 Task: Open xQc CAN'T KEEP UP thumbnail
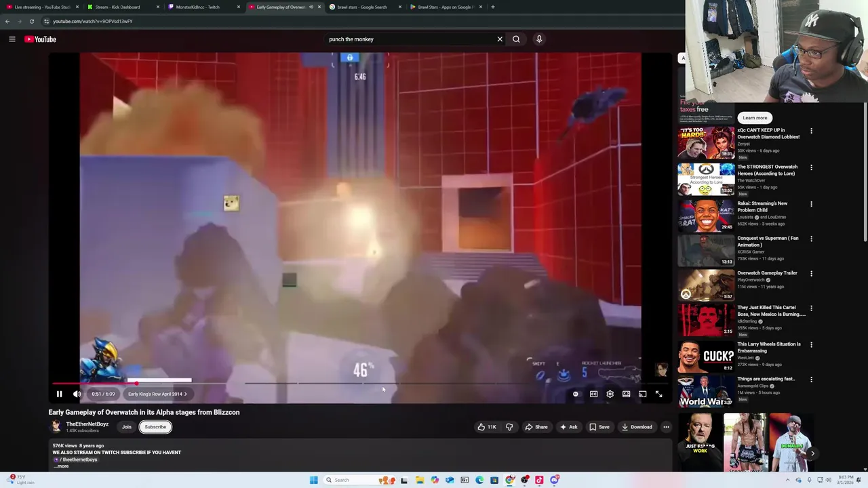[x=706, y=142]
